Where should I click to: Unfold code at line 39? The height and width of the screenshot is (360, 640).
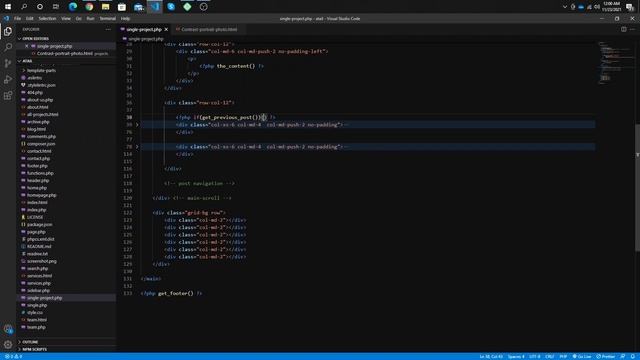tap(137, 125)
